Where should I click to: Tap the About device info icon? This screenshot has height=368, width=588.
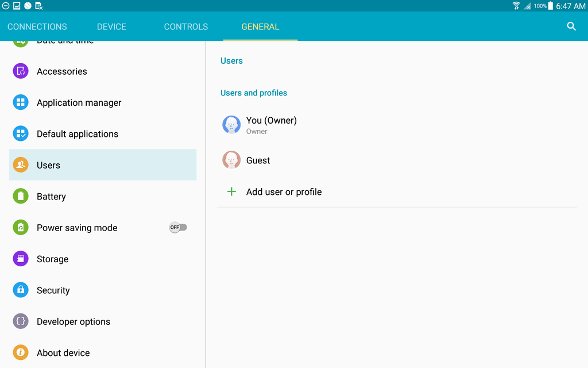21,353
